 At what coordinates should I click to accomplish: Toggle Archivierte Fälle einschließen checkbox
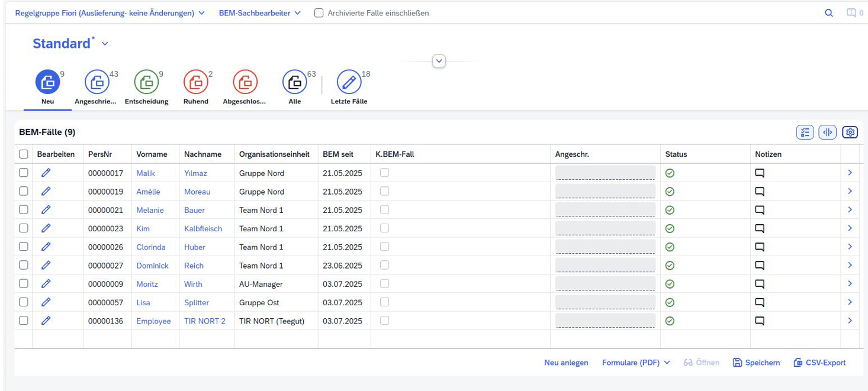tap(319, 12)
